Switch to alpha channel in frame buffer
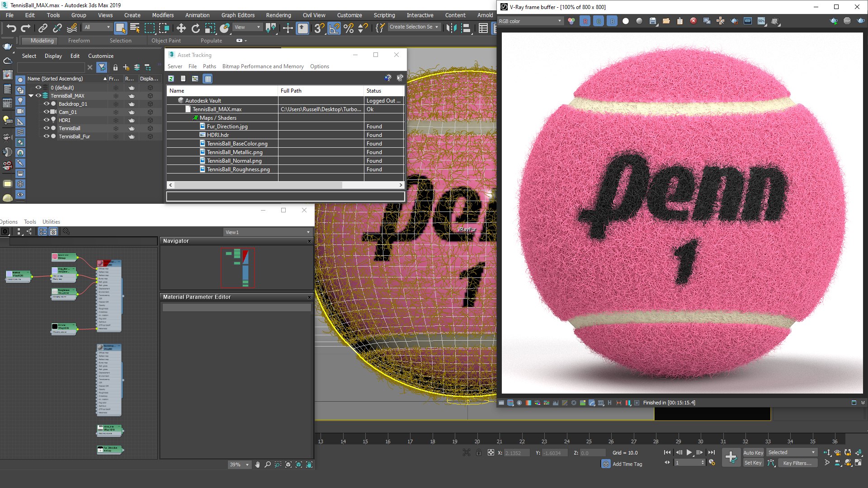The height and width of the screenshot is (488, 868). coord(626,21)
